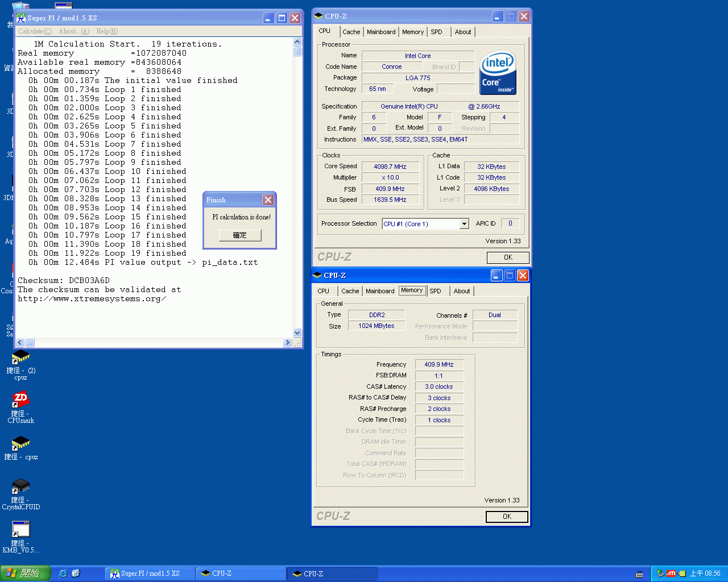
Task: Open the cpuz shortcut below CPUmark
Action: point(20,447)
